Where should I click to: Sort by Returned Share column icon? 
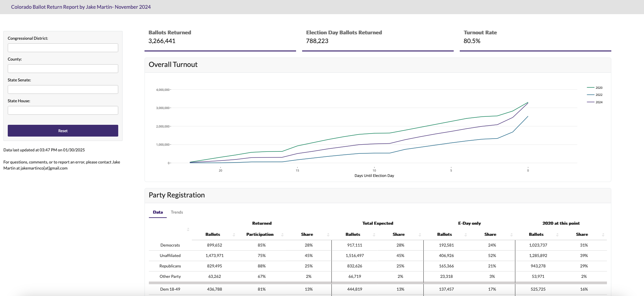pos(328,234)
